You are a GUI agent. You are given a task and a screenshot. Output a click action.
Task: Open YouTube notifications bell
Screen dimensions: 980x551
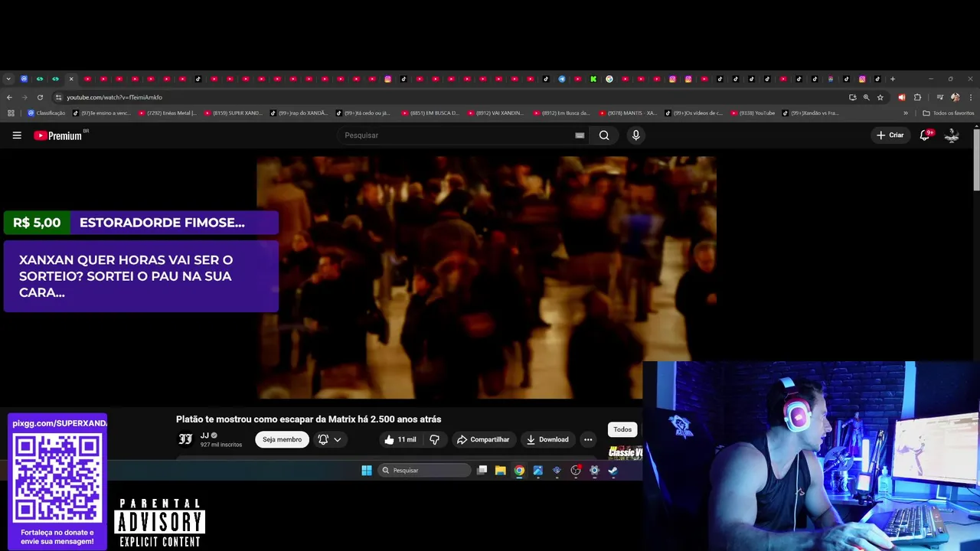point(925,135)
